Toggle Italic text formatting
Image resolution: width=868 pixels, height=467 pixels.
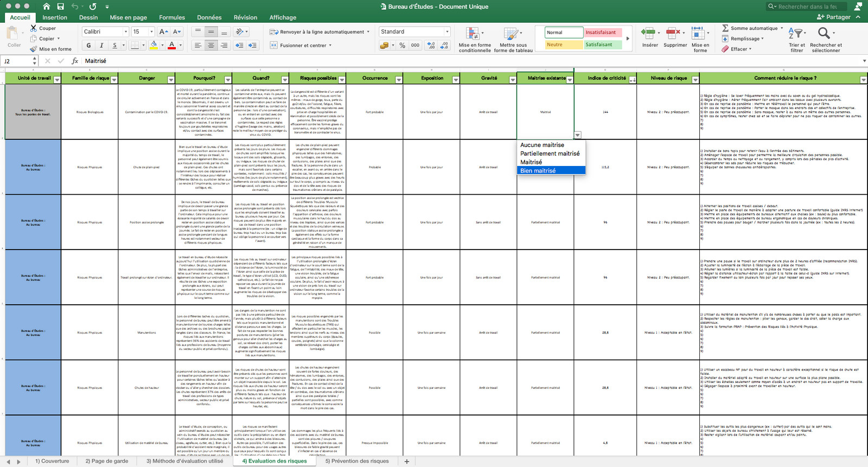(101, 46)
